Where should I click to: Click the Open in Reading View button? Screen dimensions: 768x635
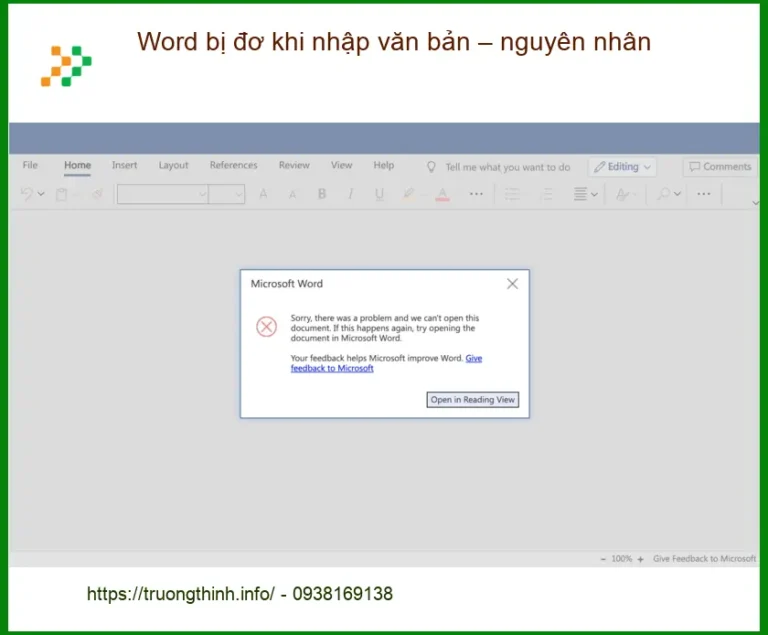click(473, 400)
